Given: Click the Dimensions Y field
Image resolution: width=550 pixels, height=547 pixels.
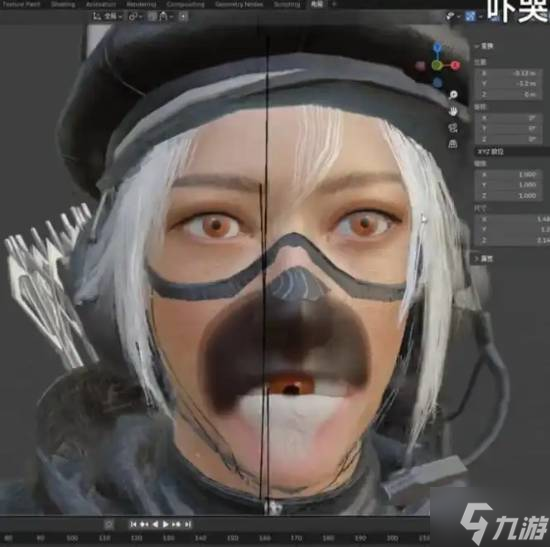Looking at the screenshot, I should coord(512,229).
